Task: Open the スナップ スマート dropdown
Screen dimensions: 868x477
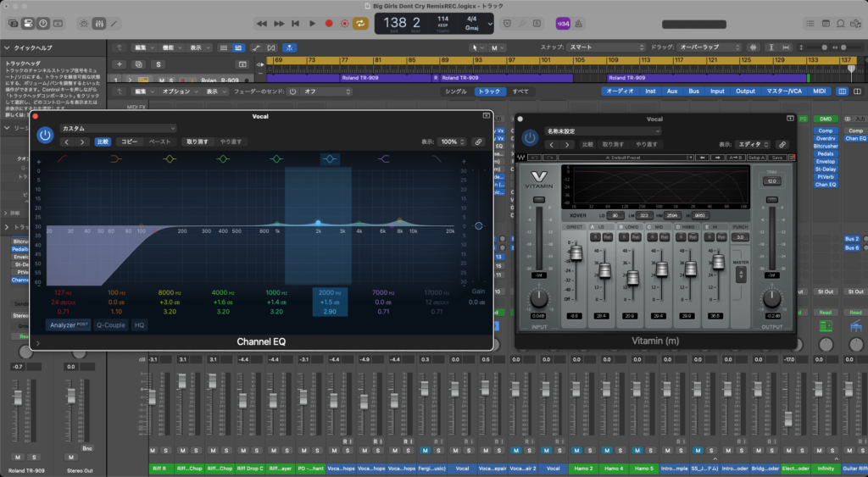Action: 606,47
